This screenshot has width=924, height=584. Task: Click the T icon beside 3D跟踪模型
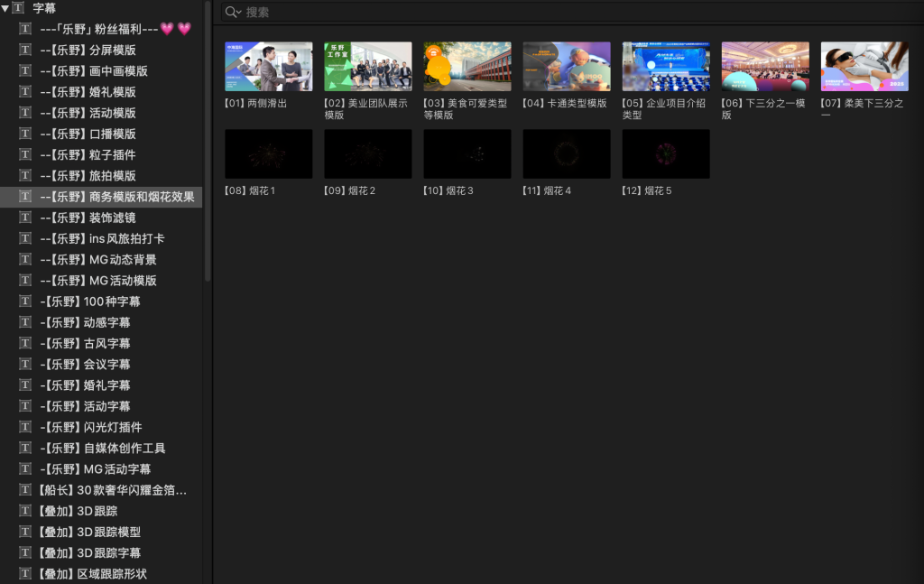(25, 531)
